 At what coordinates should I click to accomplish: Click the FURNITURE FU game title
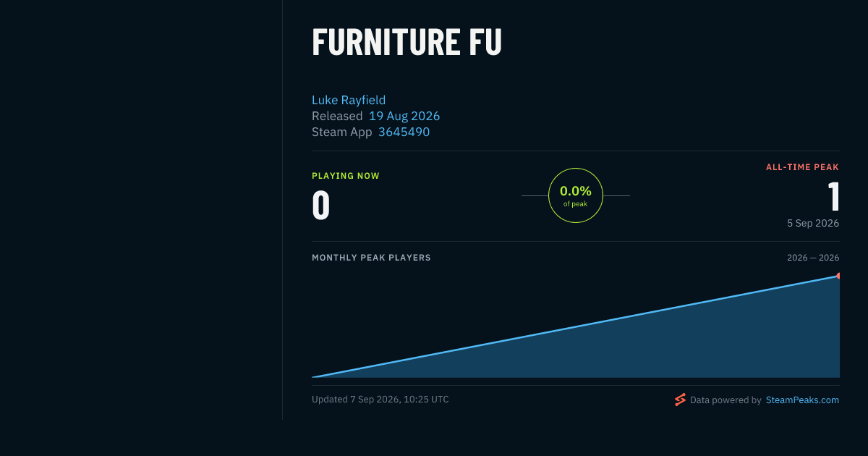click(407, 42)
